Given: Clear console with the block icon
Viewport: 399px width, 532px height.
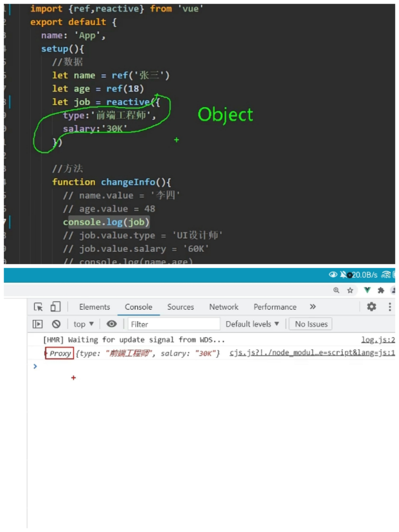Looking at the screenshot, I should 56,324.
